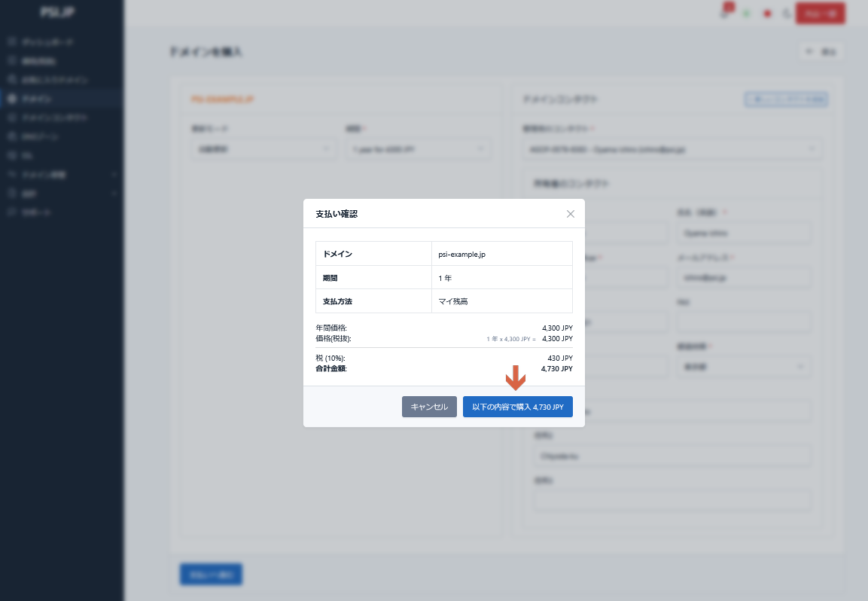The width and height of the screenshot is (868, 601).
Task: Open the admin contact selection dropdown
Action: point(672,149)
